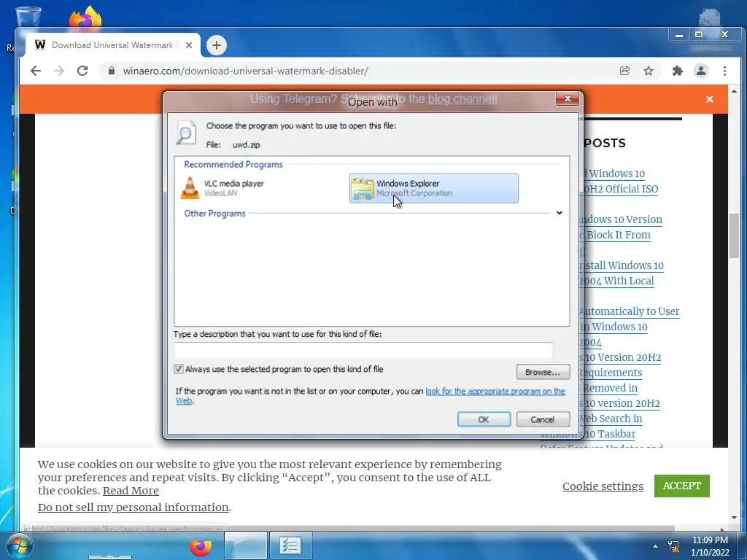The height and width of the screenshot is (560, 747).
Task: Select the Download Universal Watermark tab
Action: [x=112, y=45]
